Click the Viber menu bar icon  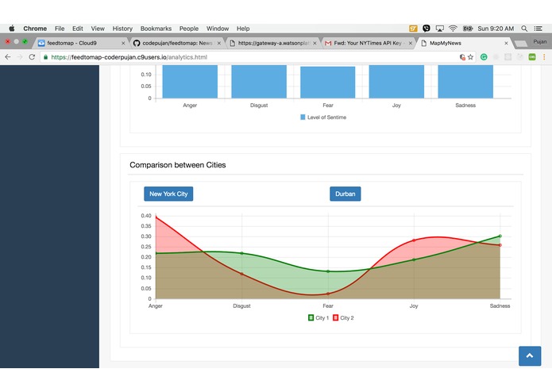426,29
